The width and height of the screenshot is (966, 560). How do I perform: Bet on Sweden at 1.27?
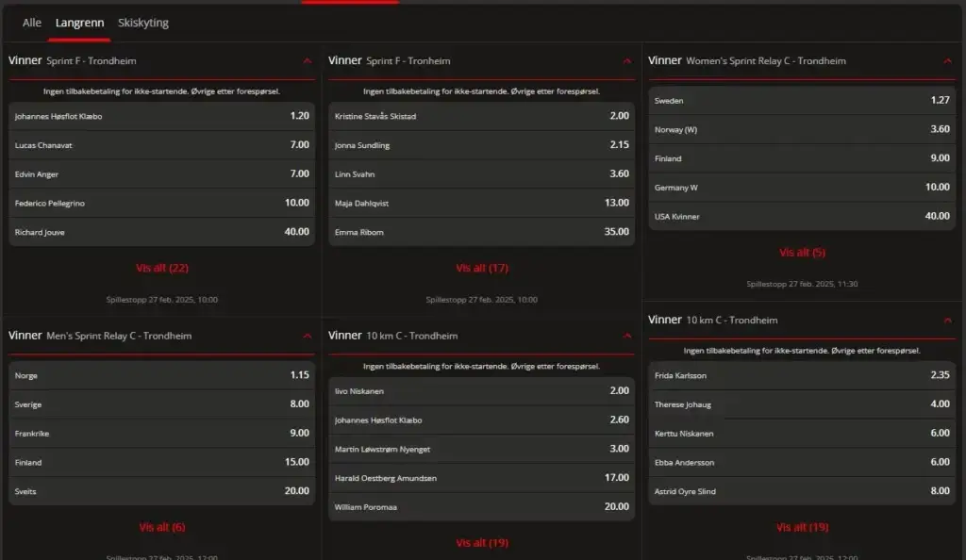pos(802,100)
